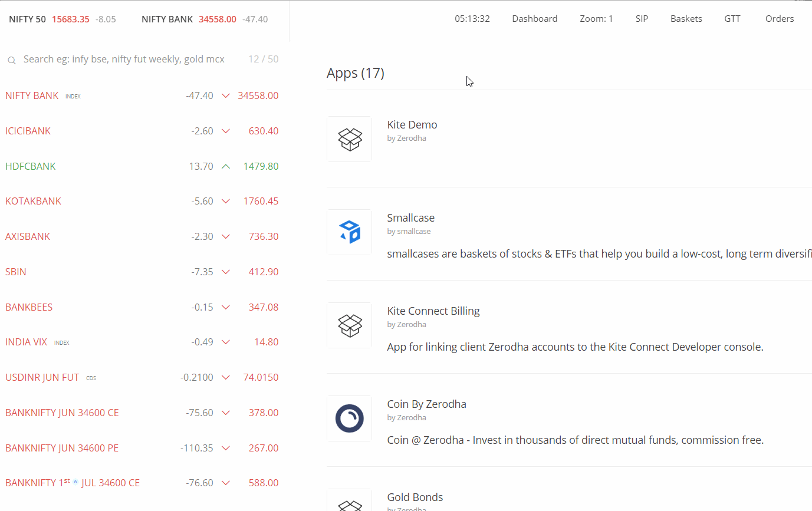Click the Coin By Zerodha logo
This screenshot has height=511, width=812.
[349, 418]
